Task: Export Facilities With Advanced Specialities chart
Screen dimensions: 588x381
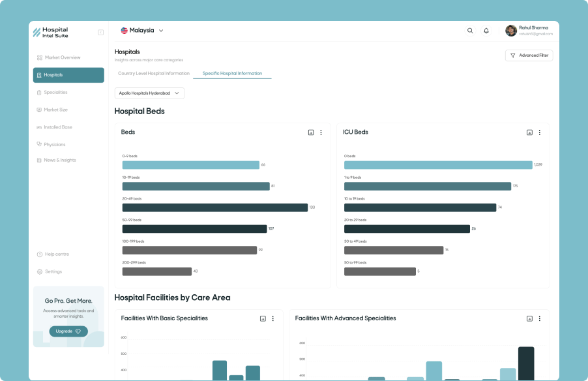Action: click(529, 318)
